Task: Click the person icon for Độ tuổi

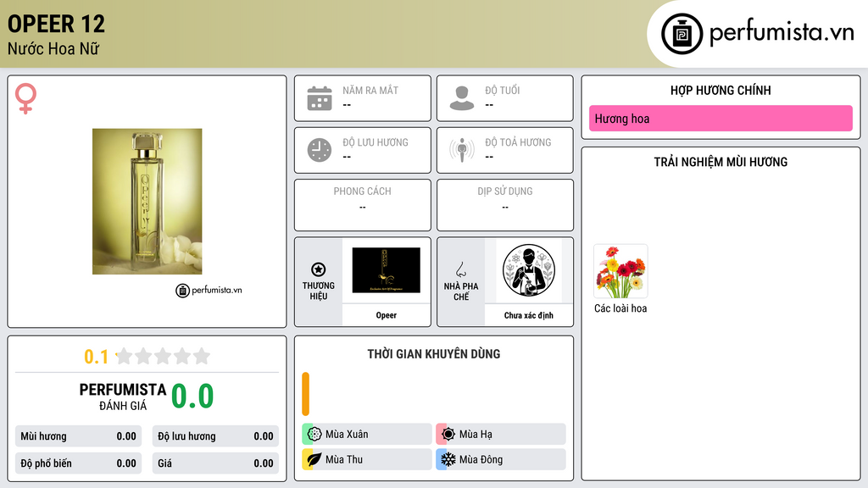Action: point(462,98)
